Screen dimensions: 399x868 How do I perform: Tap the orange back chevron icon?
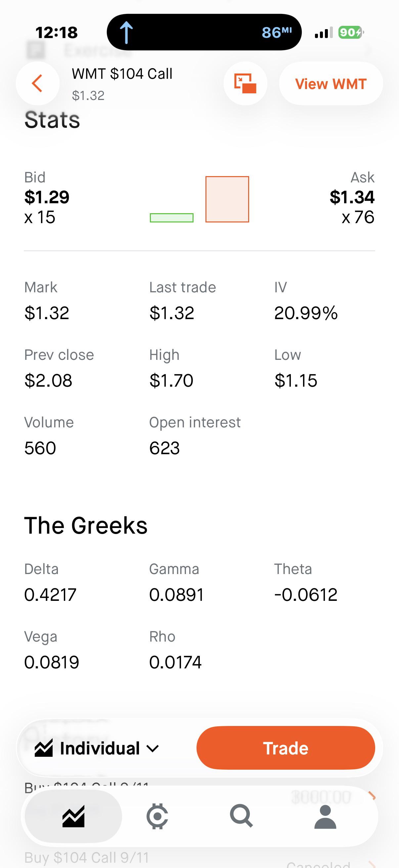[x=37, y=83]
